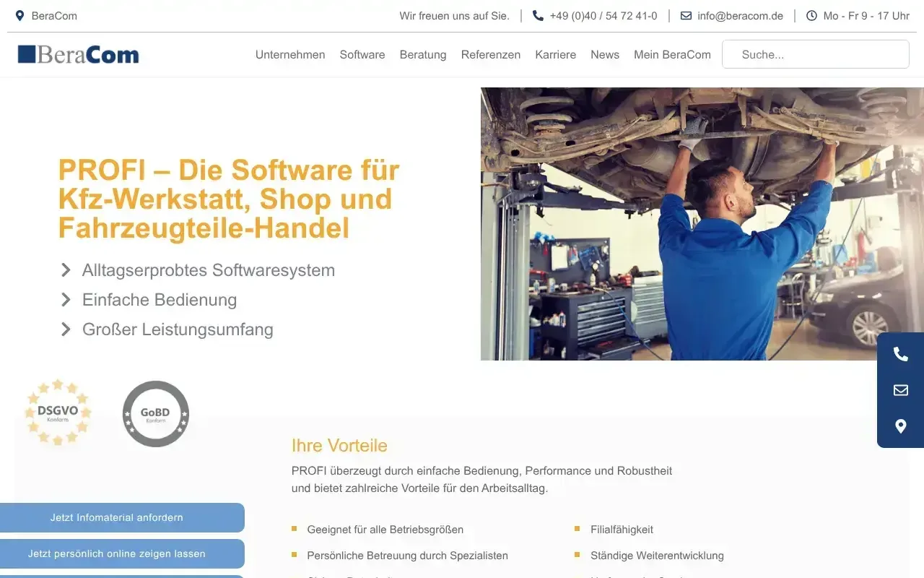
Task: Click Jetzt persönlich online zeigen lassen
Action: pyautogui.click(x=117, y=553)
